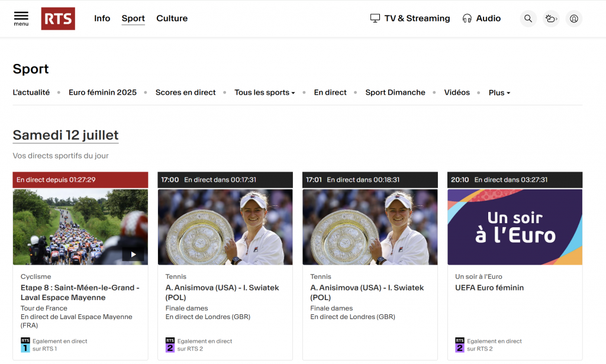Click the Samedi 12 juillet heading
Image resolution: width=606 pixels, height=364 pixels.
(x=66, y=136)
